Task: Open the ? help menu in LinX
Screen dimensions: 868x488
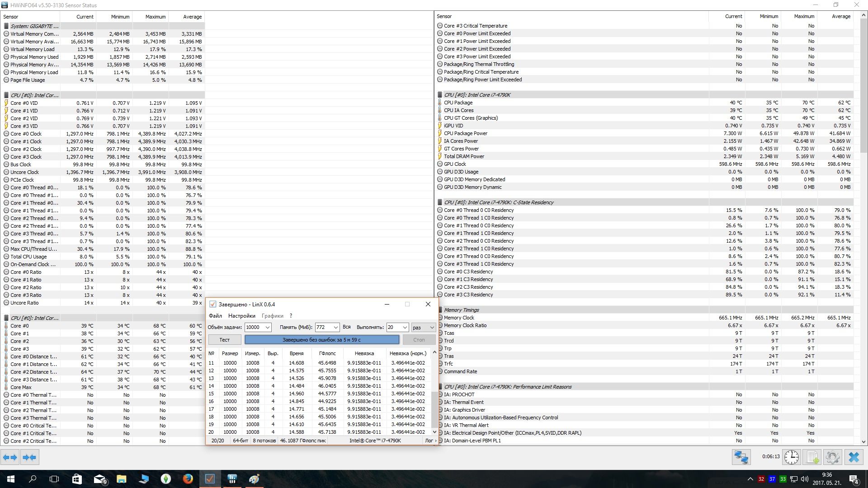Action: tap(291, 316)
